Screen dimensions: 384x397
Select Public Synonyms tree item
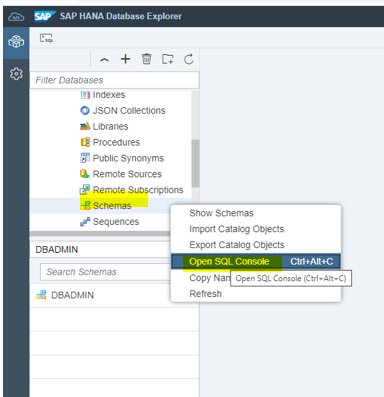(x=128, y=158)
